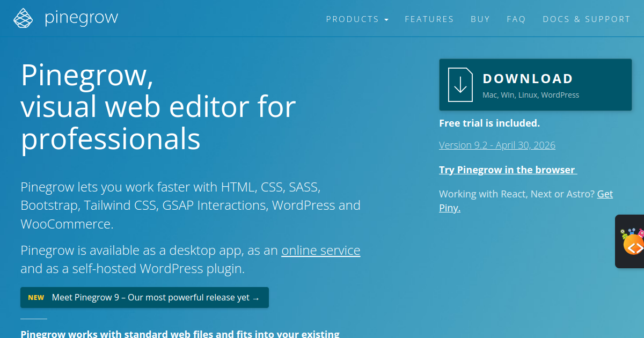Click 'Mac, Win, Linux, WordPress' subtitle
Screen dimensions: 644x338
coord(531,95)
